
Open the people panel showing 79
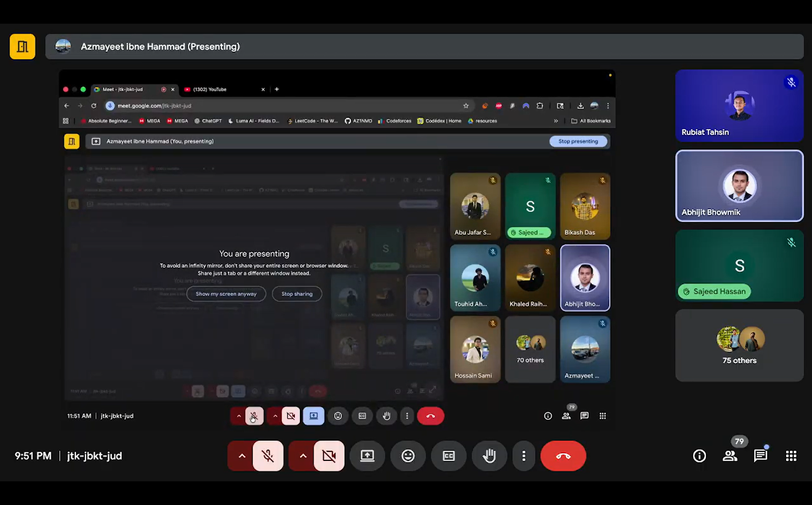pos(730,456)
